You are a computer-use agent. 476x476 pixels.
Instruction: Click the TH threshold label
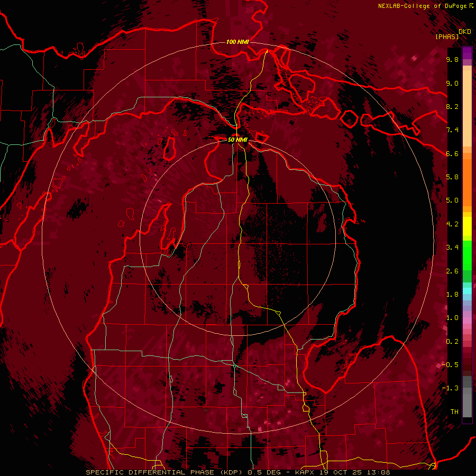pyautogui.click(x=454, y=412)
